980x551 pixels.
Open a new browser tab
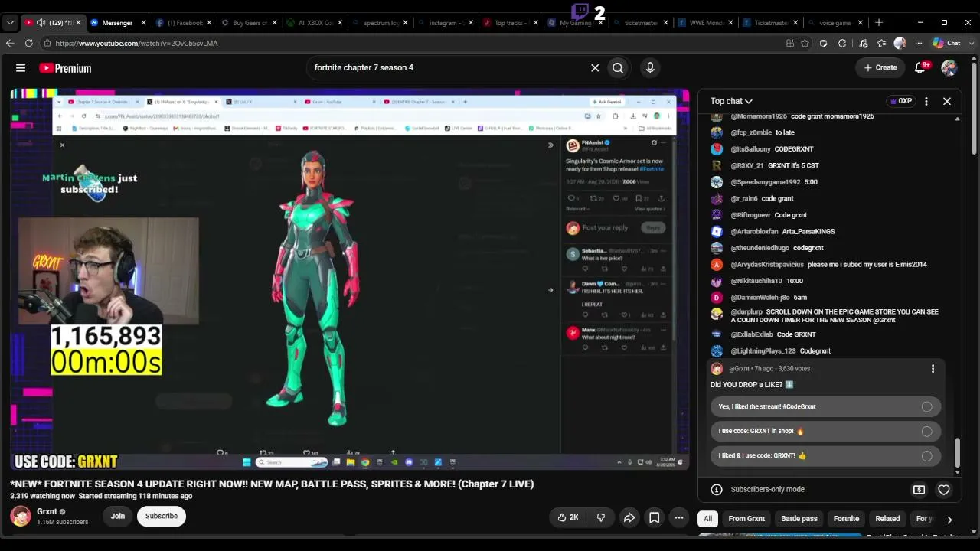click(x=879, y=22)
